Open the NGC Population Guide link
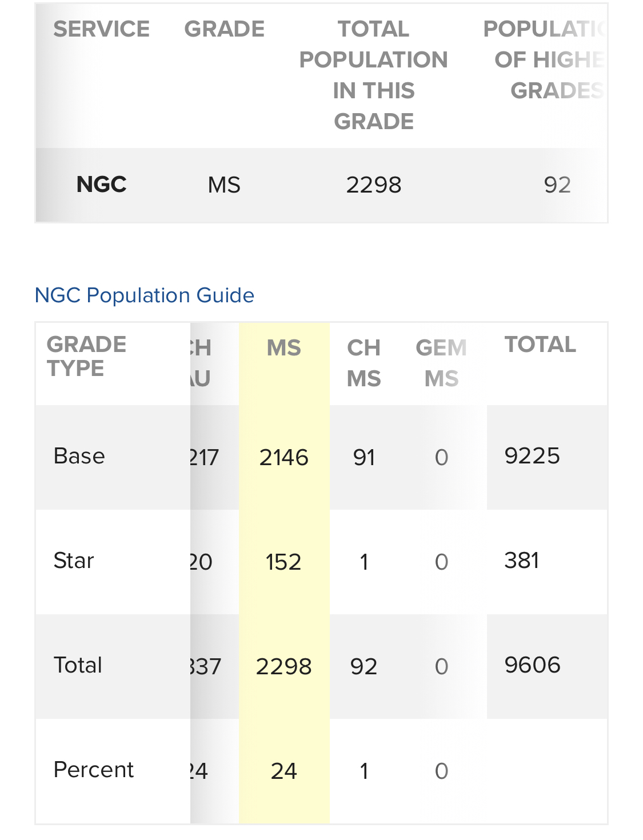Screen dimensions: 643x840 [x=144, y=295]
